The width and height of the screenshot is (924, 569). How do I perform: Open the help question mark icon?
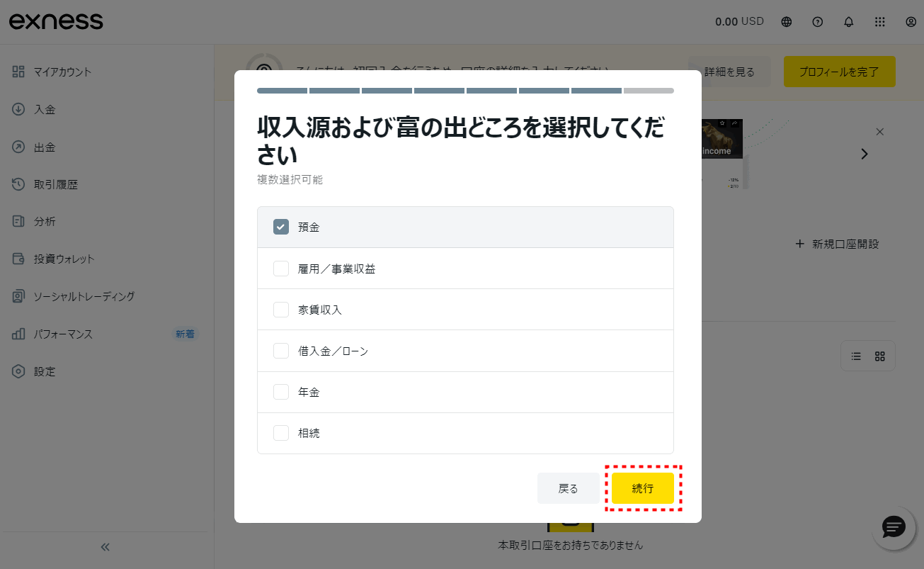(x=818, y=22)
